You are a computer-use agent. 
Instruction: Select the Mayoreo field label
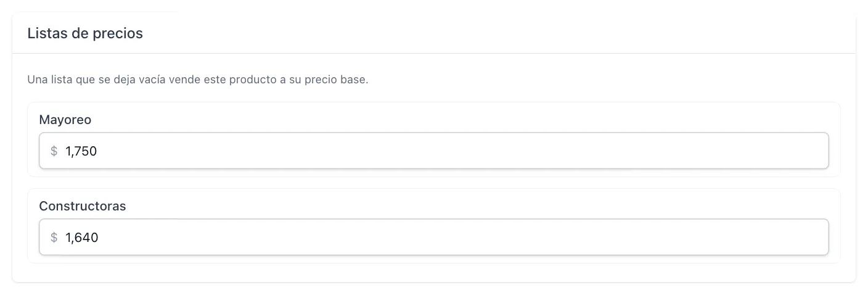pos(65,120)
